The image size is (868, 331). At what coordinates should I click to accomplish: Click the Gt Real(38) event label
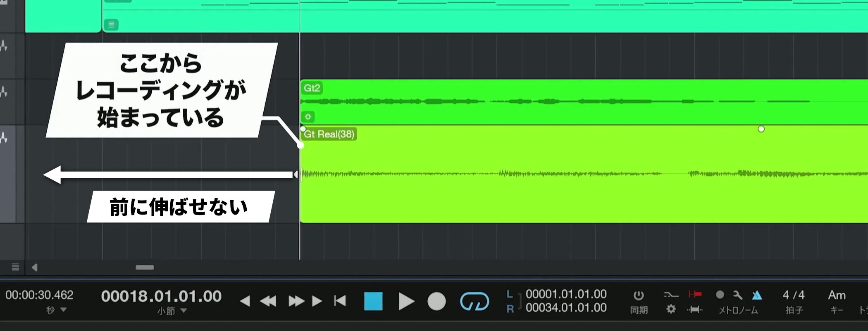[x=329, y=134]
